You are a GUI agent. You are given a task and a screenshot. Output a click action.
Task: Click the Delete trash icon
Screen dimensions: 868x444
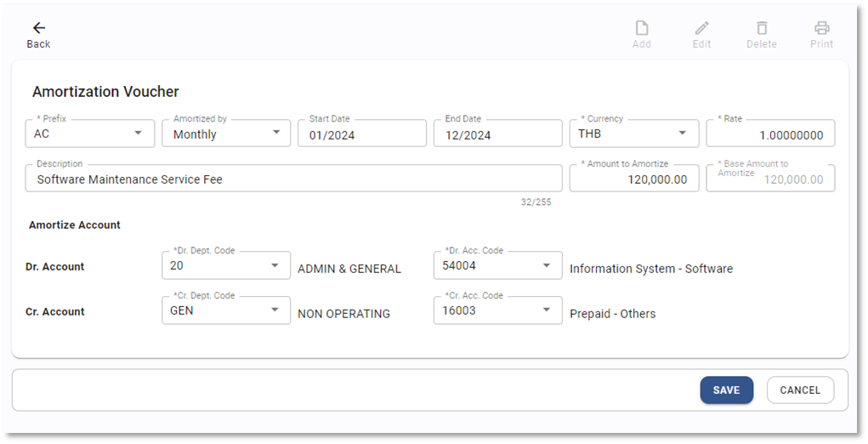[x=762, y=28]
